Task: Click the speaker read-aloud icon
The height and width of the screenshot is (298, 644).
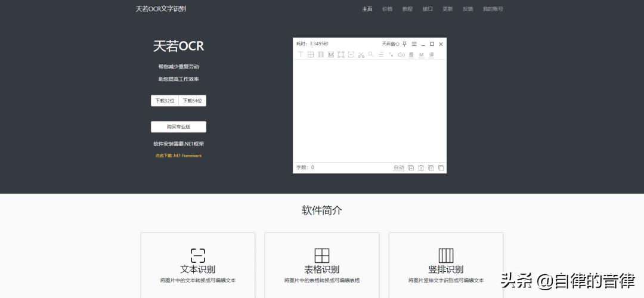Action: pos(401,55)
